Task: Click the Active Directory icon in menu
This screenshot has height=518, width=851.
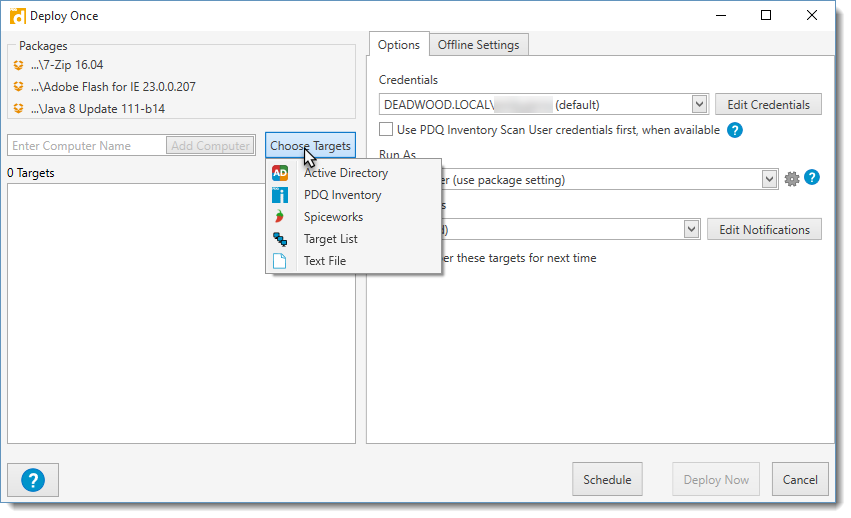Action: coord(280,173)
